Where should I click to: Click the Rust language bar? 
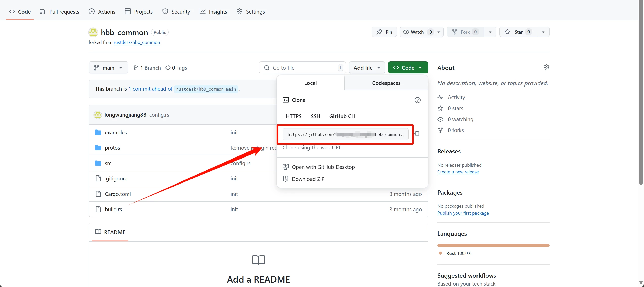[x=493, y=245]
